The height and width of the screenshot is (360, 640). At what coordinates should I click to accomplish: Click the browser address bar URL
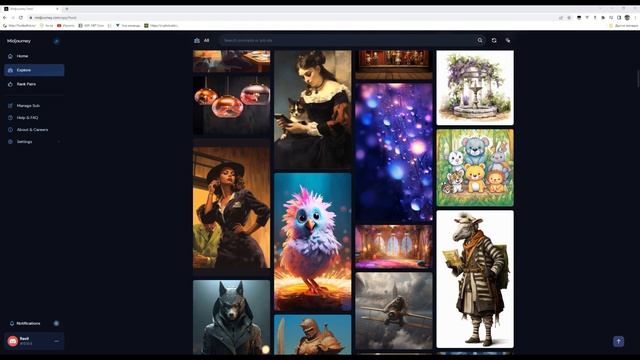(55, 18)
